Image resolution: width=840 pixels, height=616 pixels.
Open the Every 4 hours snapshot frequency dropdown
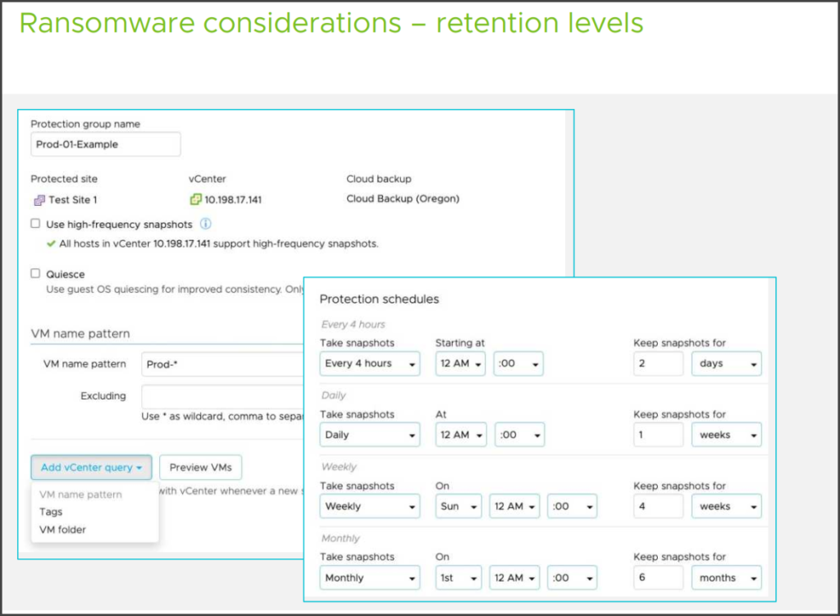(369, 363)
